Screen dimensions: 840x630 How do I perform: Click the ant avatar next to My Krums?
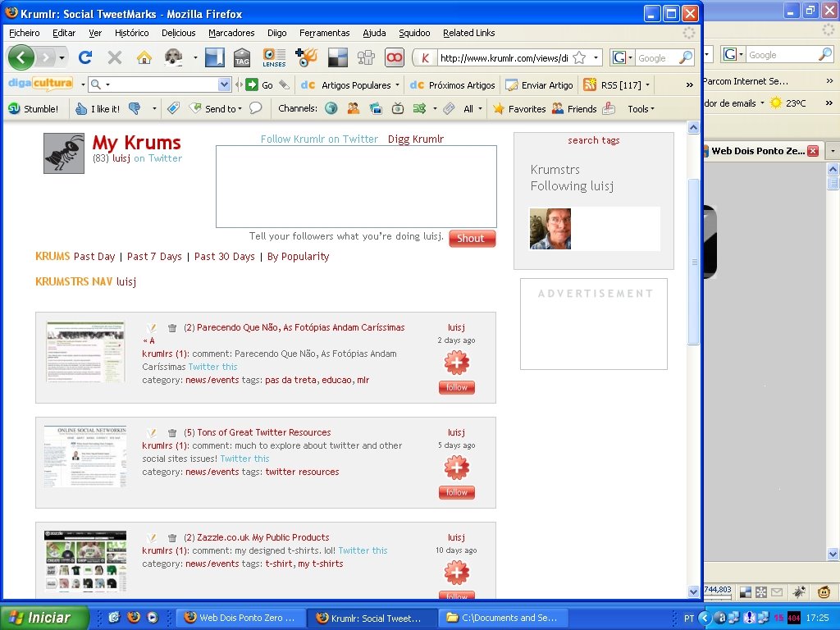(x=64, y=153)
